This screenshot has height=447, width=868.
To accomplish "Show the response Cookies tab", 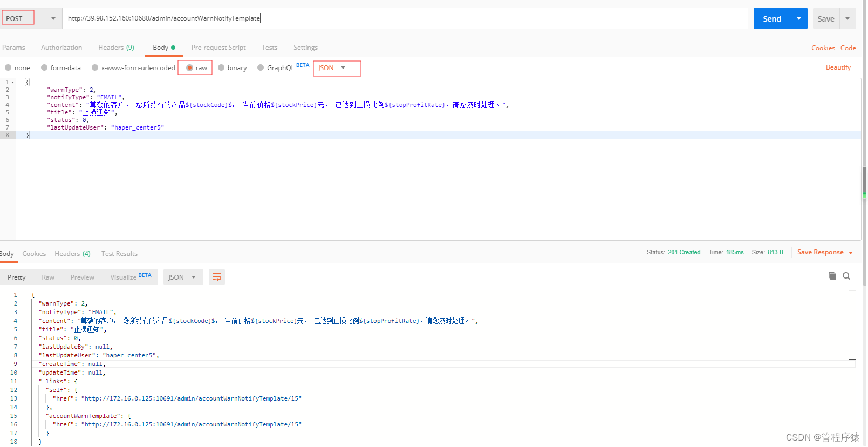I will (34, 254).
